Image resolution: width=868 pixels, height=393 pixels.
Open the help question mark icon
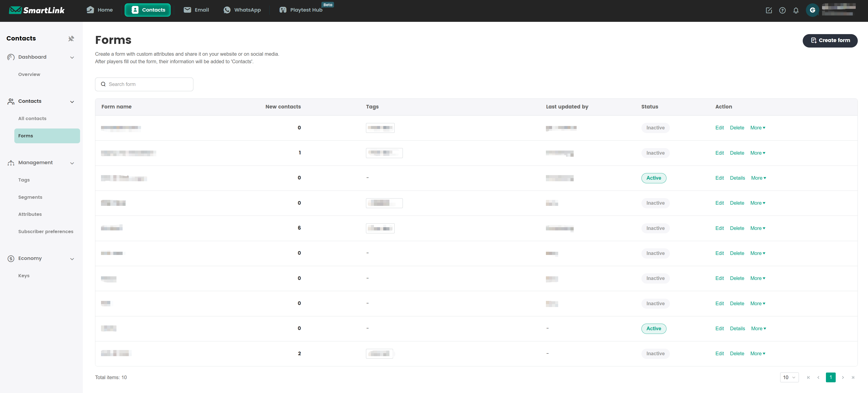[x=782, y=10]
